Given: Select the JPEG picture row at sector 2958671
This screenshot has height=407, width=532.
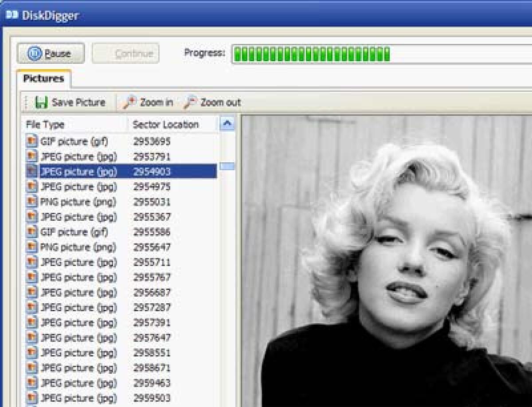Looking at the screenshot, I should coord(121,368).
